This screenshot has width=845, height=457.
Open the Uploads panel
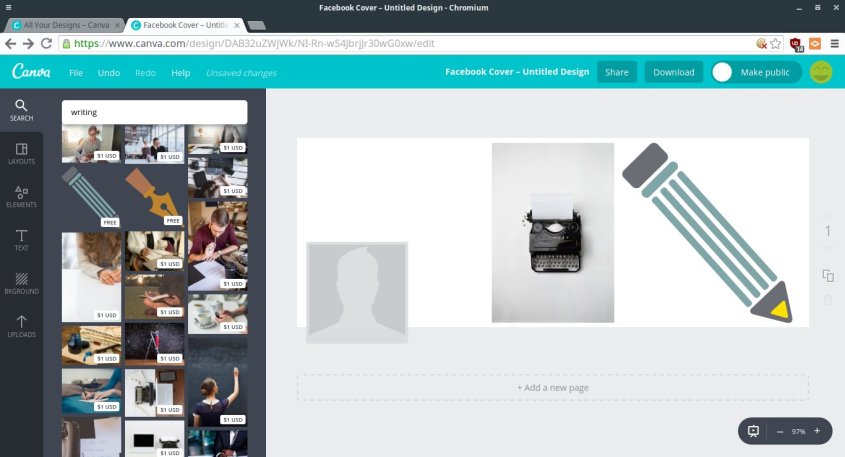point(21,326)
